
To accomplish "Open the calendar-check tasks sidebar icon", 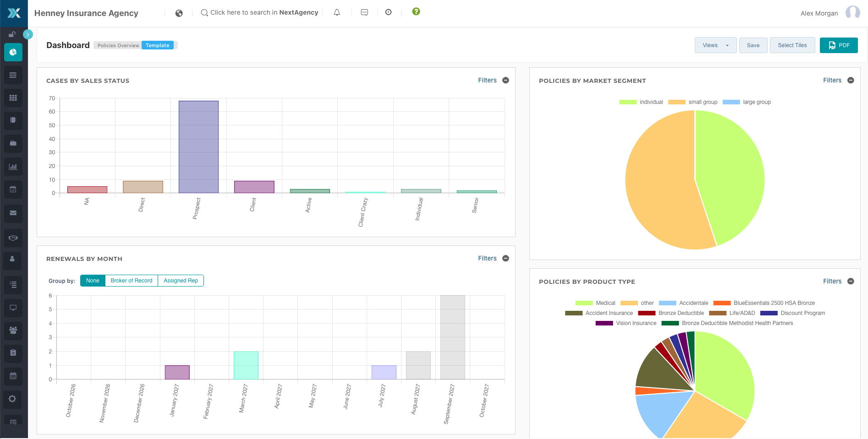I will [13, 189].
